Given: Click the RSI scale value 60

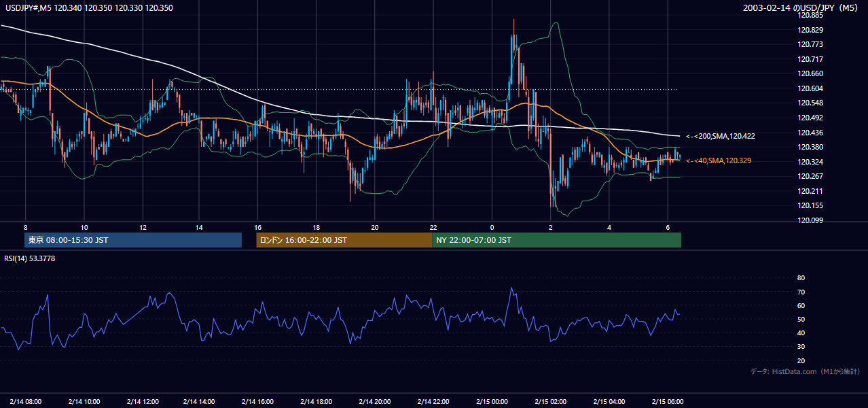Looking at the screenshot, I should pos(801,305).
